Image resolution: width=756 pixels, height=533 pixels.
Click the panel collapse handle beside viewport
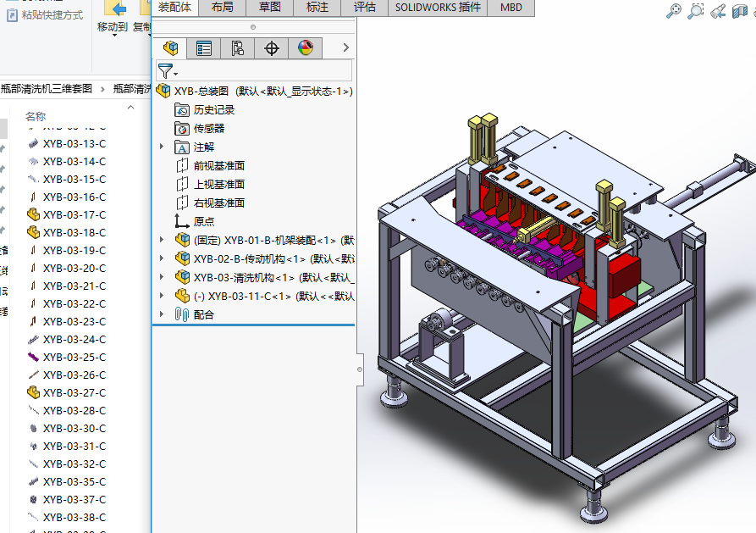point(360,369)
